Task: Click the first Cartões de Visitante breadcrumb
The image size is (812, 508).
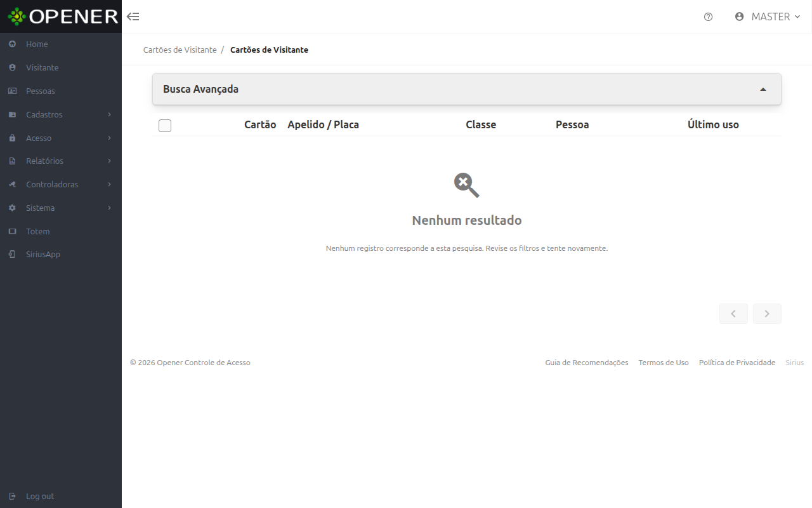Action: click(180, 50)
